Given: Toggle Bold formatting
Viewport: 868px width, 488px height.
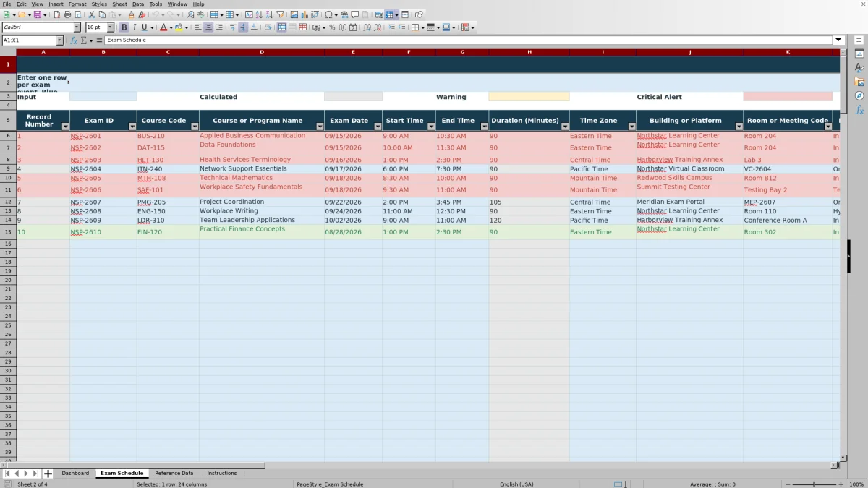Looking at the screenshot, I should coord(124,27).
